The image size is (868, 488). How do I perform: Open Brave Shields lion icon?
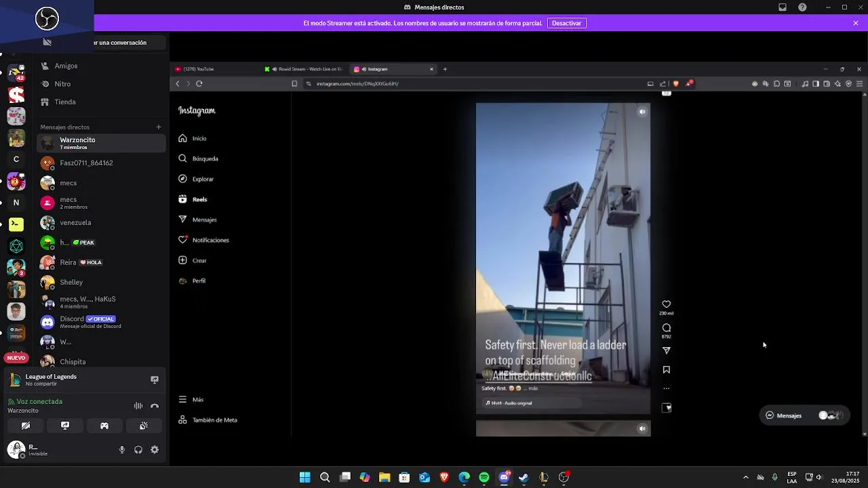tap(675, 83)
